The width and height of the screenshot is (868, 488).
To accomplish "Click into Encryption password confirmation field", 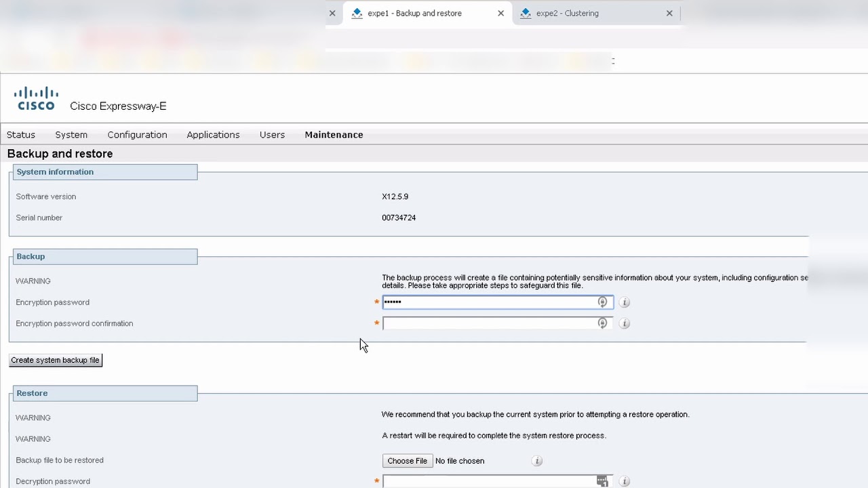I will click(x=498, y=323).
